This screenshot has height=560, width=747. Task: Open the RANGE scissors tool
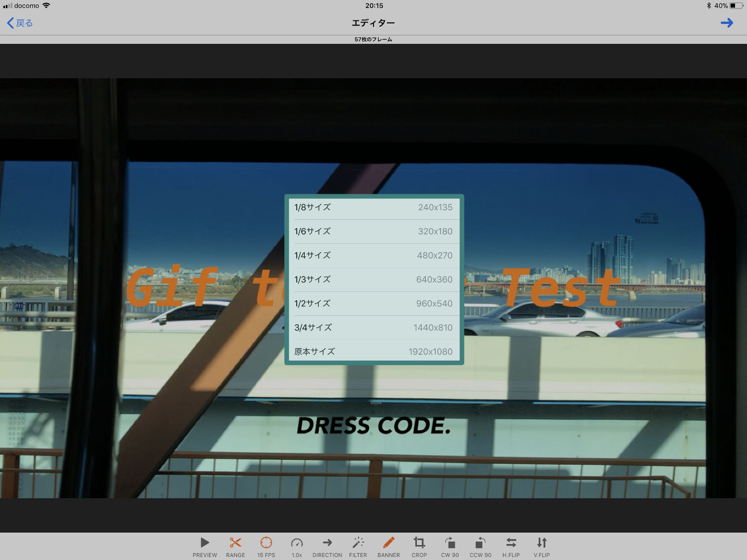pos(236,547)
